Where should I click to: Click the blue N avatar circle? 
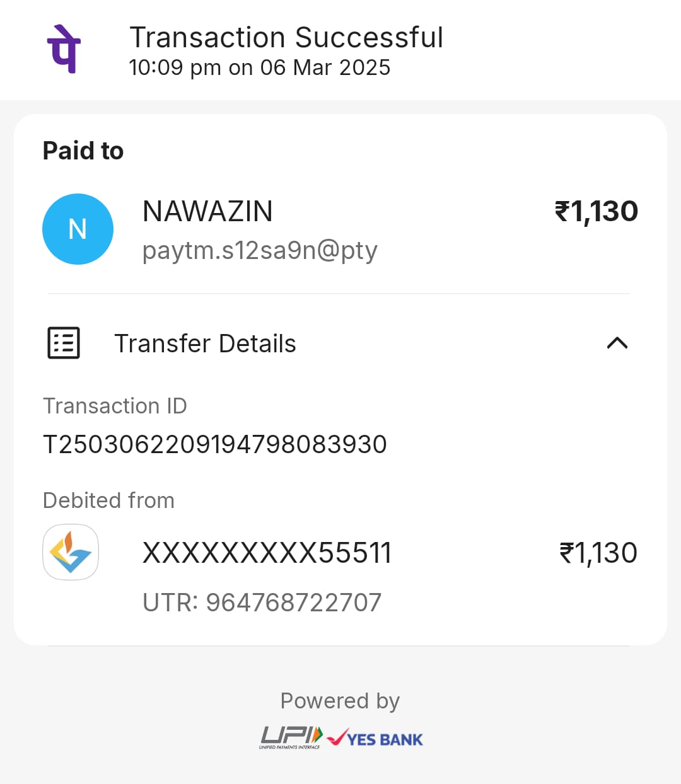[x=78, y=229]
